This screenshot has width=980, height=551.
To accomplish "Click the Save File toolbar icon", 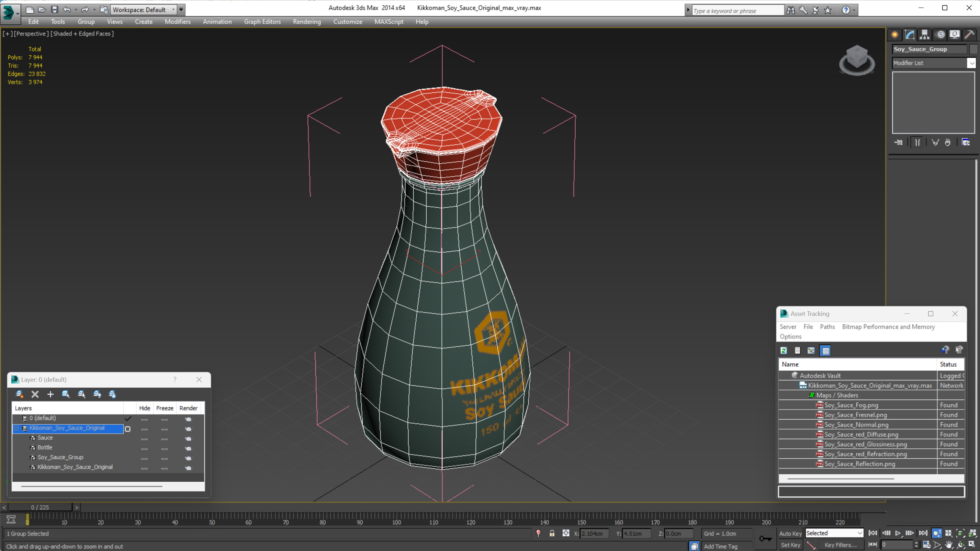I will (x=54, y=10).
